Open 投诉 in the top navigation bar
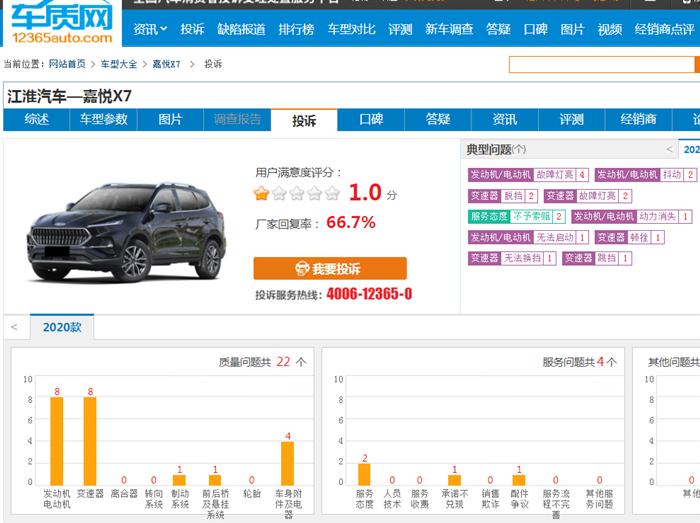The height and width of the screenshot is (523, 700). (192, 29)
